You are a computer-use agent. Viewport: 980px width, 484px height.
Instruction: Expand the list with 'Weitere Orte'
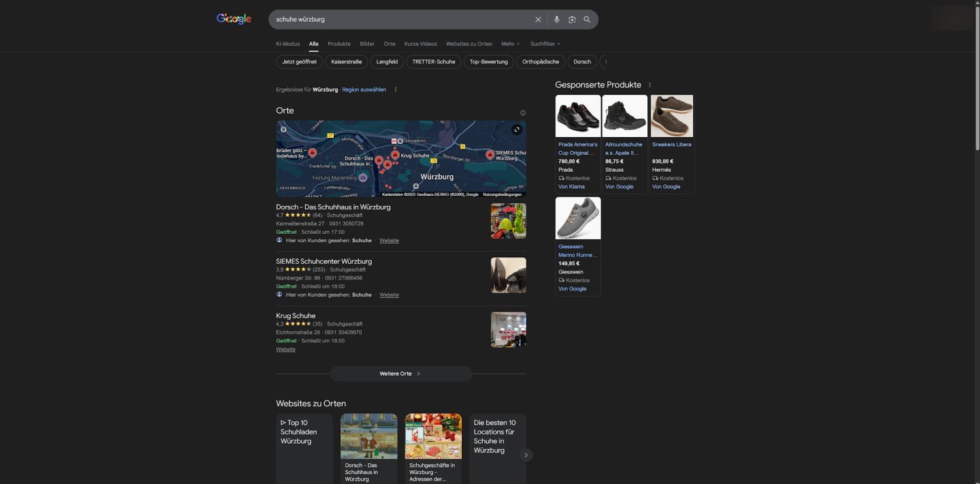point(400,374)
